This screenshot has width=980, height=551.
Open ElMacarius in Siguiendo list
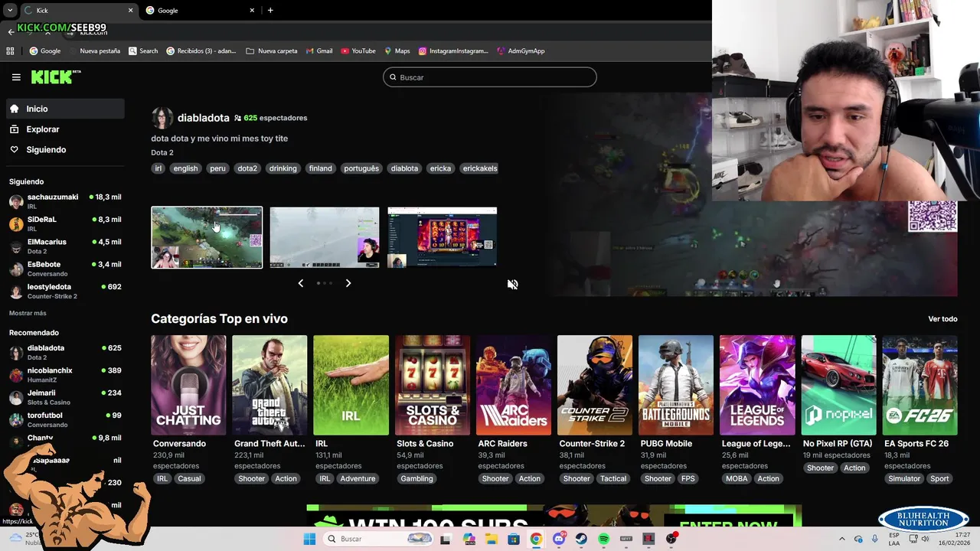(65, 246)
